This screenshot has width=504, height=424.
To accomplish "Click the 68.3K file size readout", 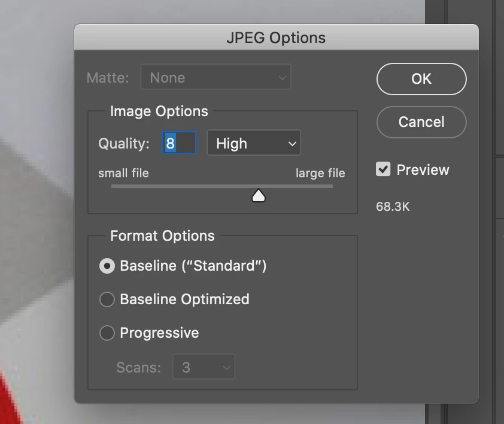I will click(393, 207).
